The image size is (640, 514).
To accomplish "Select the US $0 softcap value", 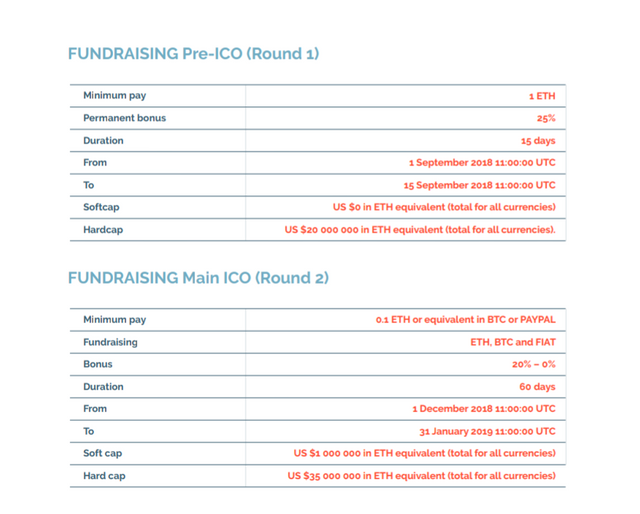I will coord(443,207).
